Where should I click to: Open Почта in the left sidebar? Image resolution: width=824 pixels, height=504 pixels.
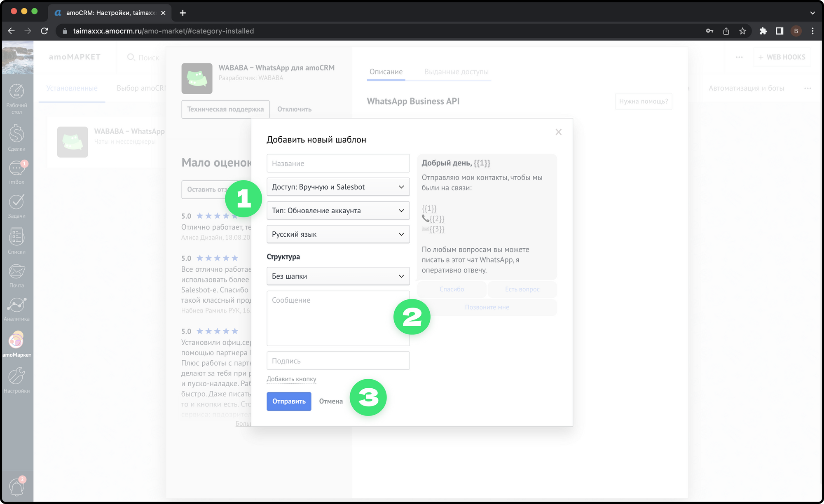tap(16, 275)
